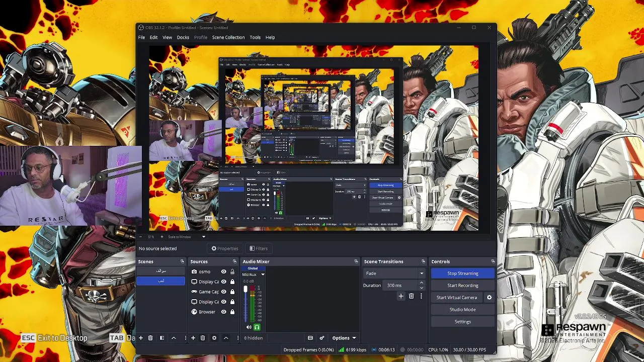
Task: Open source properties gear in Sources dock
Action: coord(214,338)
